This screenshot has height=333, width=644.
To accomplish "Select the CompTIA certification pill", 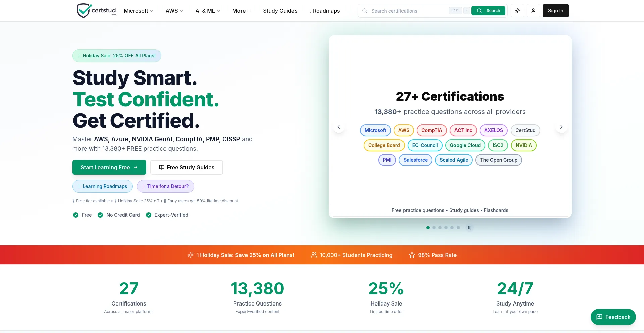I will 432,130.
